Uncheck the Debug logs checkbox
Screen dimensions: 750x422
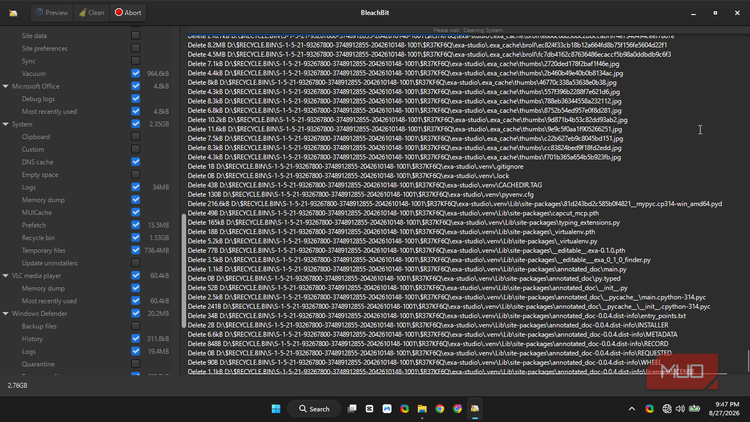pos(136,99)
